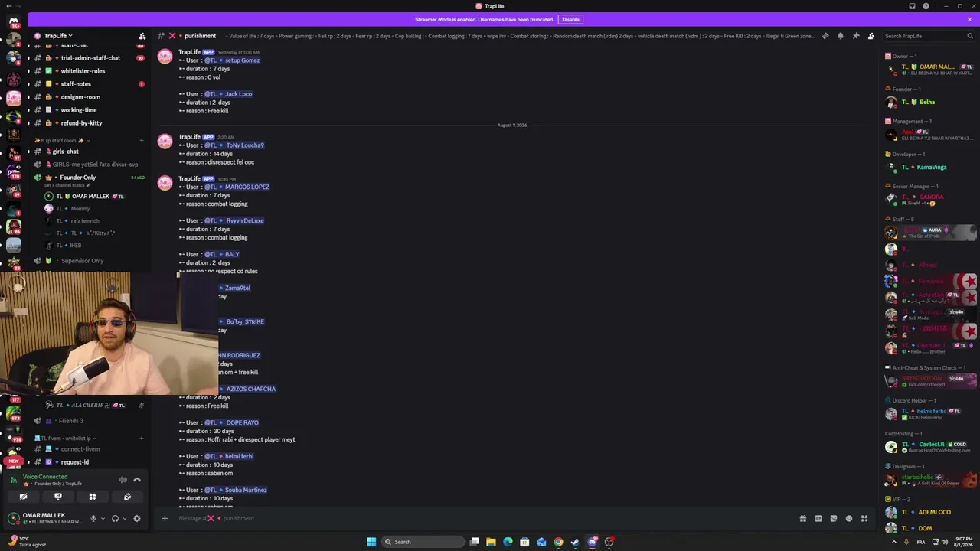Screen dimensions: 980x551
Task: Mute the microphone in the user panel
Action: 93,518
